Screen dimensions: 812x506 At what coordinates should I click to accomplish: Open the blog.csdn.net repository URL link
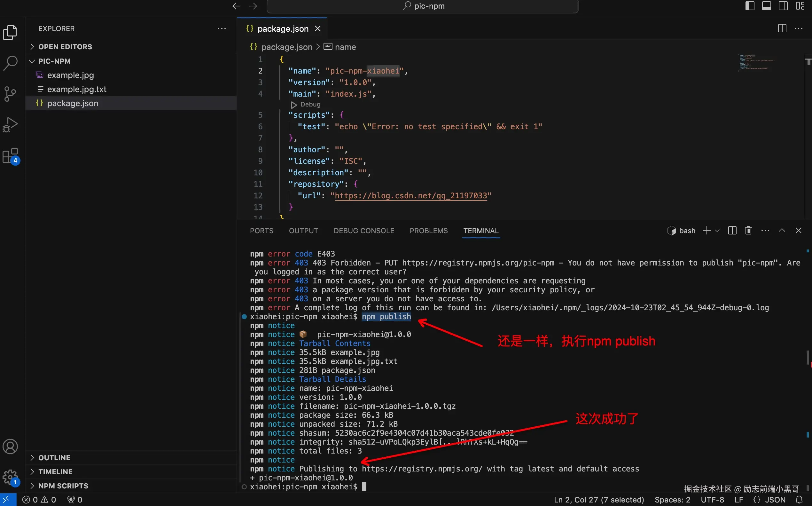tap(411, 195)
